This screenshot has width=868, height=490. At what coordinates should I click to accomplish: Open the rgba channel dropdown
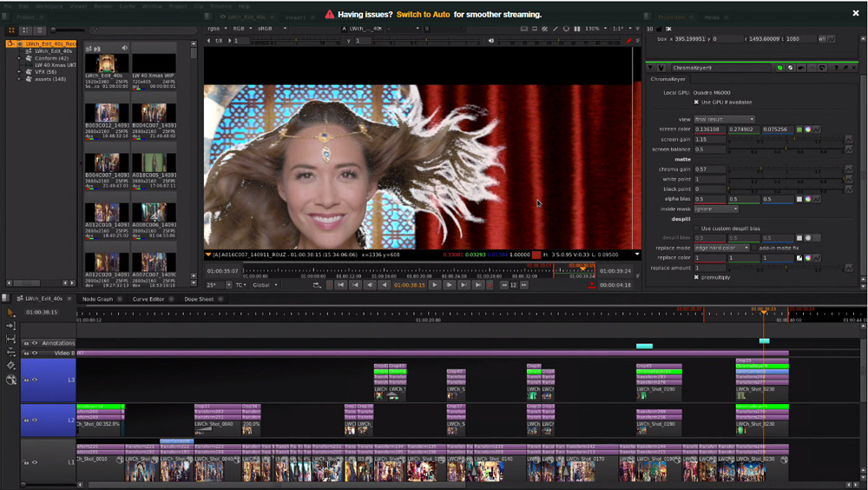[x=217, y=29]
